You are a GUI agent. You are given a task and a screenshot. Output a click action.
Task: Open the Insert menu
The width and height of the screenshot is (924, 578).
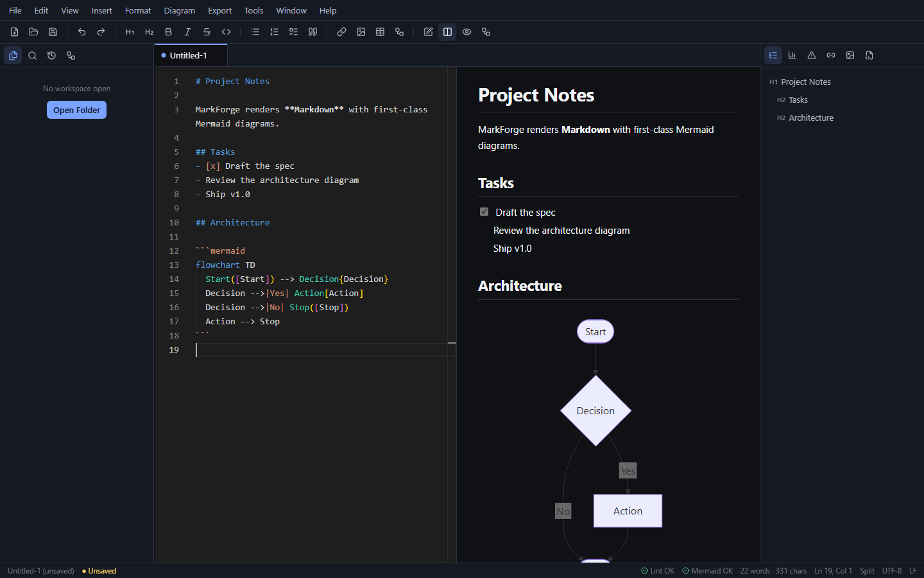102,11
